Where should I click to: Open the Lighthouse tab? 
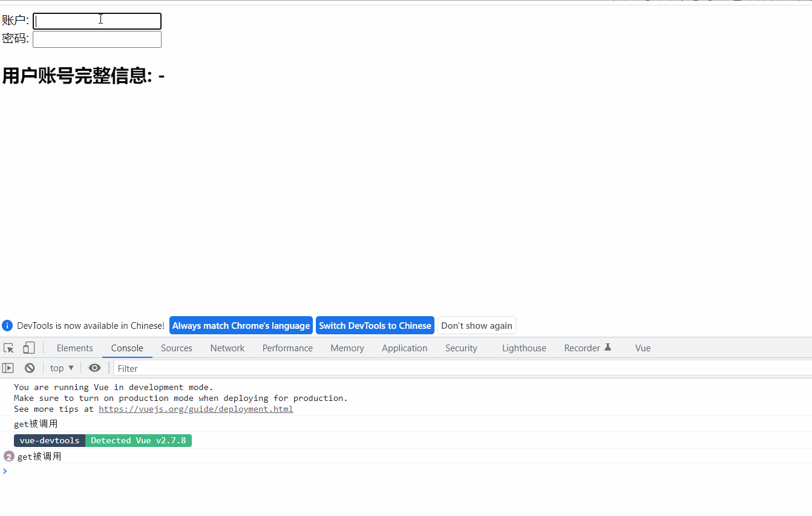click(524, 348)
